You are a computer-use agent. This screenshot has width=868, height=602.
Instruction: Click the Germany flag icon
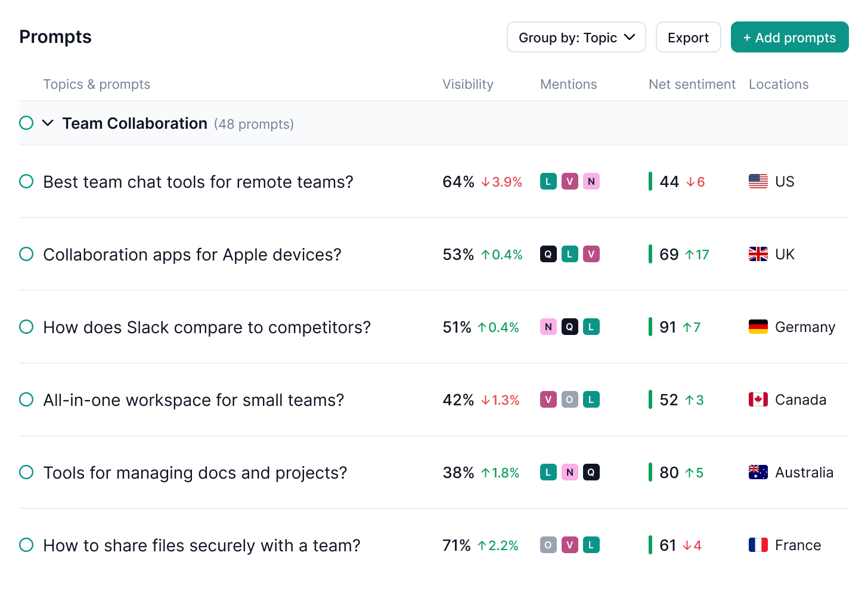click(x=758, y=327)
